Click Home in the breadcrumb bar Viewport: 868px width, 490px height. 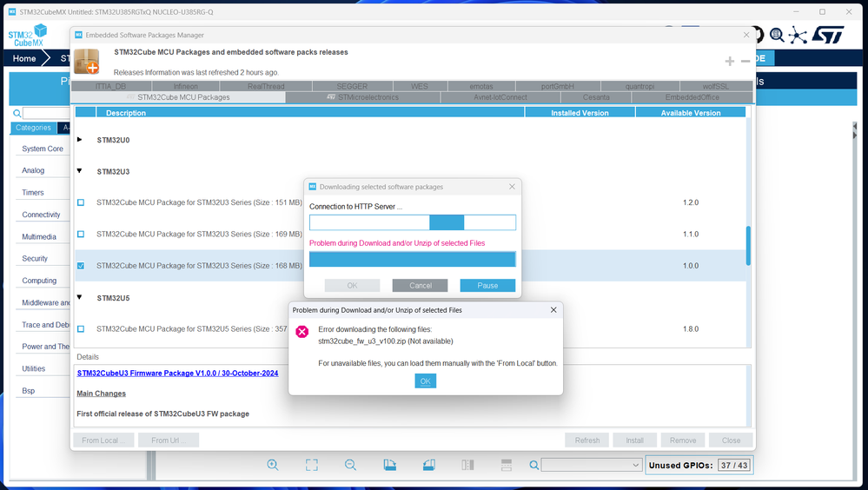[24, 58]
